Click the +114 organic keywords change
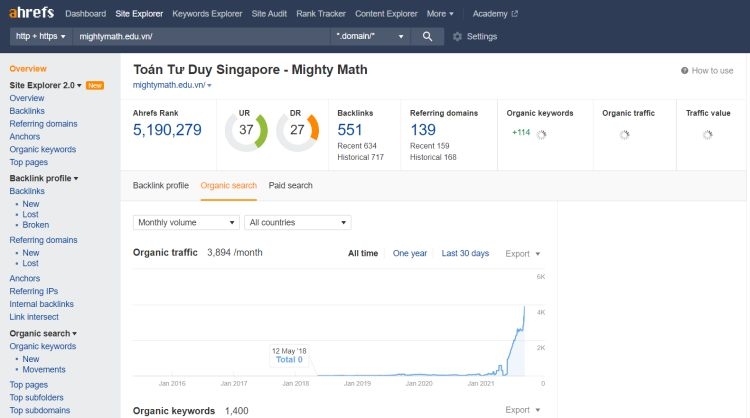Viewport: 750px width, 418px height. [x=521, y=132]
